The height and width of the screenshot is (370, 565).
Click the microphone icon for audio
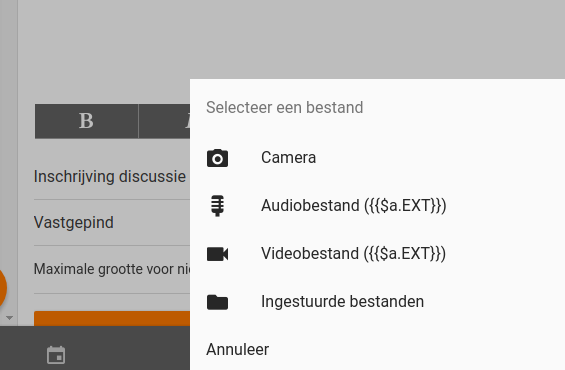point(217,206)
